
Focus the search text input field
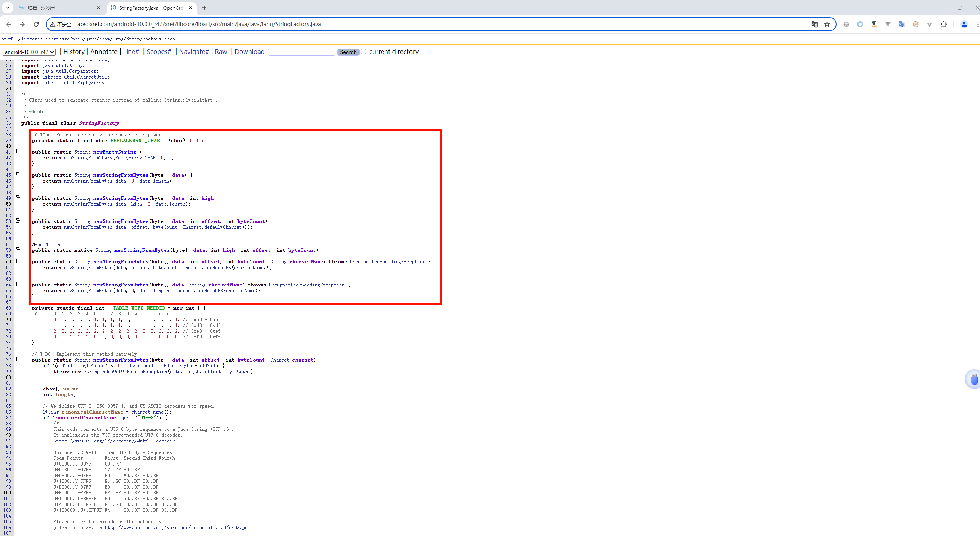tap(301, 52)
